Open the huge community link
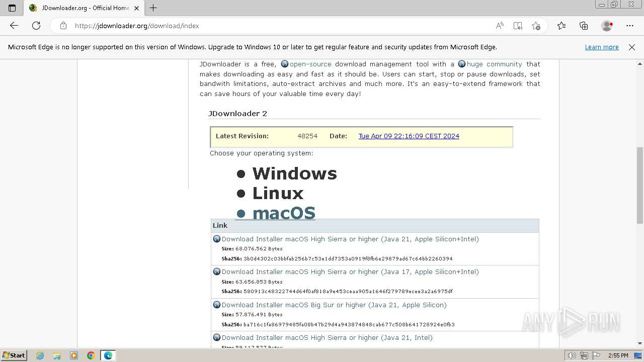 (494, 64)
